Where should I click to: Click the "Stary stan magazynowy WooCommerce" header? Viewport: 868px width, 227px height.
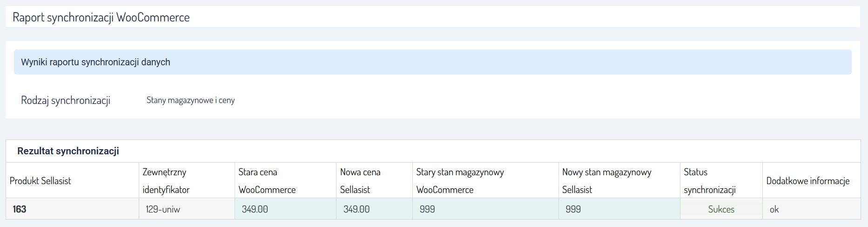click(x=460, y=181)
